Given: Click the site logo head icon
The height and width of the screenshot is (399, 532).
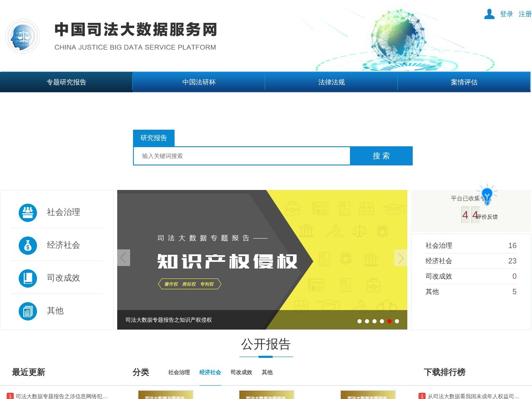Looking at the screenshot, I should tap(23, 37).
